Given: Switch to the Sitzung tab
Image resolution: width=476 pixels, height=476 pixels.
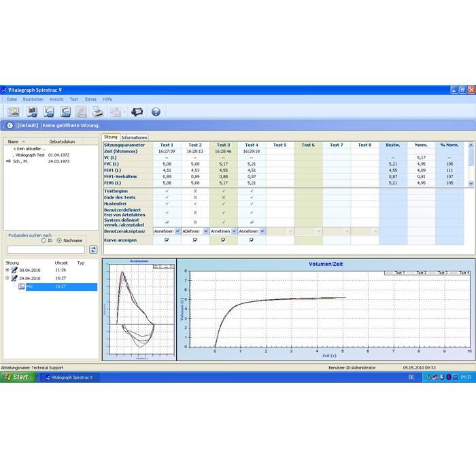Looking at the screenshot, I should 111,137.
